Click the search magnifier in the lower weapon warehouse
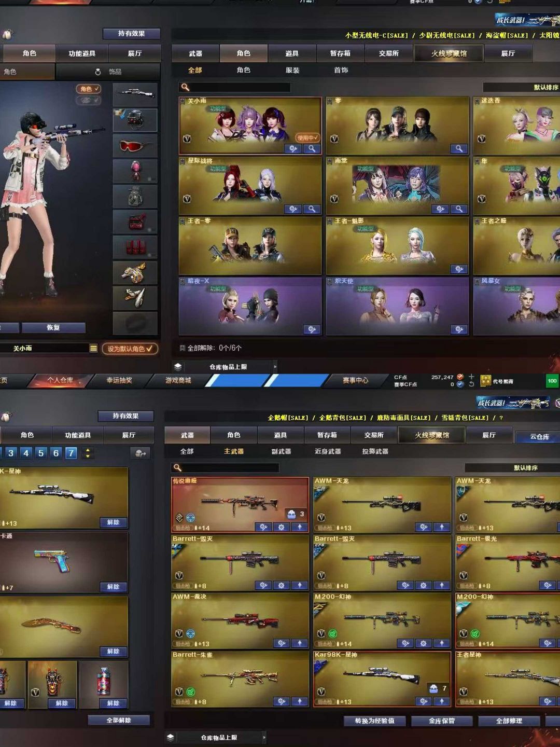 pos(177,467)
